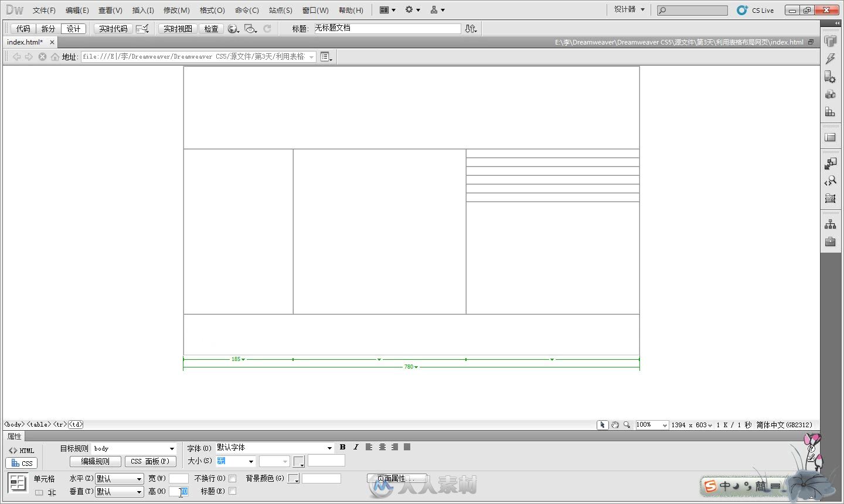Open the Assets briefcase panel icon
The height and width of the screenshot is (504, 844).
(830, 241)
